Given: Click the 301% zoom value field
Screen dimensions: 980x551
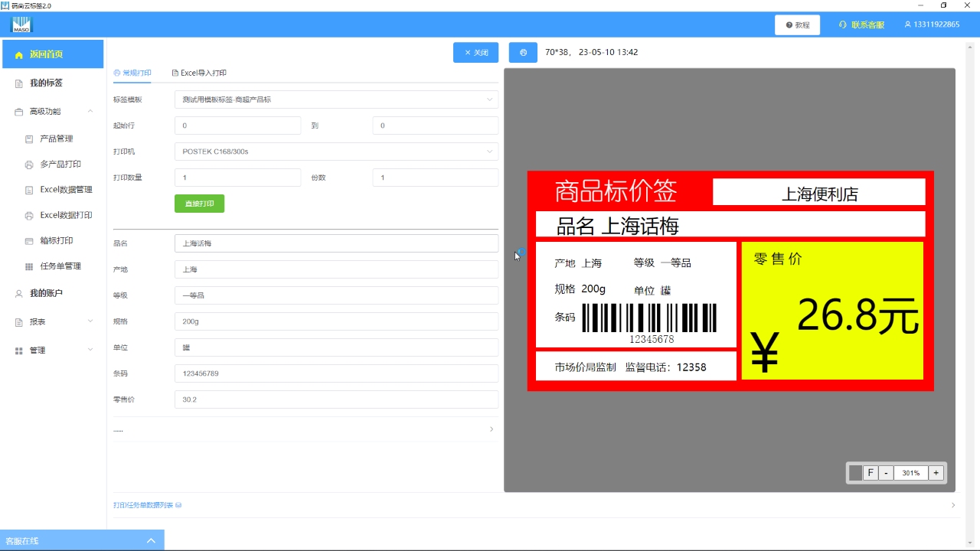Looking at the screenshot, I should (911, 473).
